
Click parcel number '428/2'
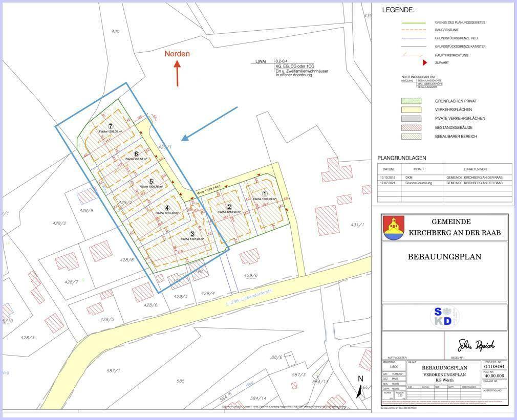tap(59, 223)
